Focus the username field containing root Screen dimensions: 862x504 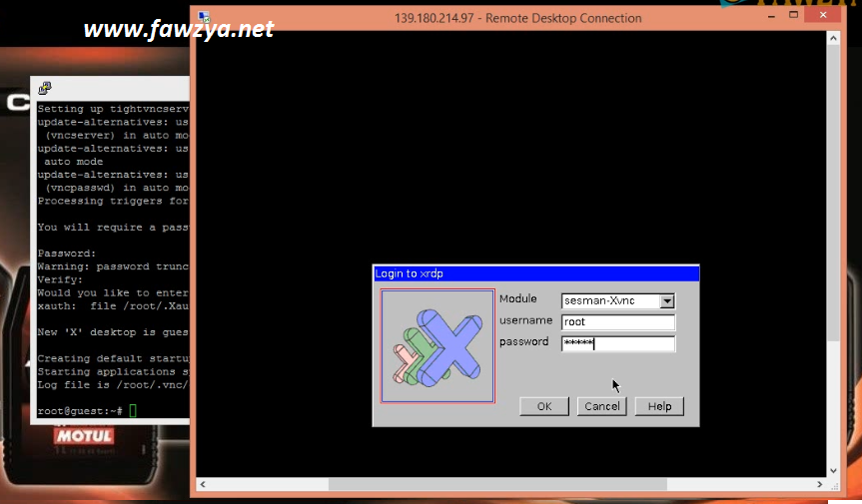pyautogui.click(x=618, y=322)
